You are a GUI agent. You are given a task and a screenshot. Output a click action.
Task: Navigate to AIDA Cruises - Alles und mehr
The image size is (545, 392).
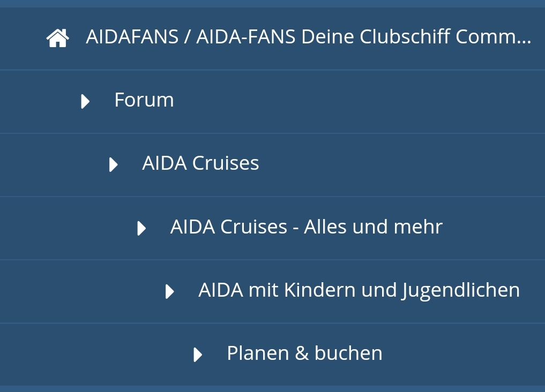pos(306,227)
